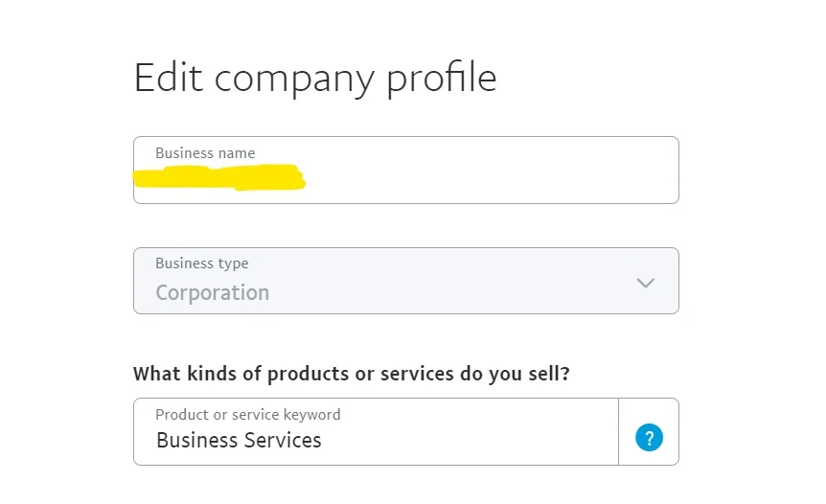This screenshot has width=826, height=504.
Task: Click the products or services question text
Action: click(x=352, y=374)
